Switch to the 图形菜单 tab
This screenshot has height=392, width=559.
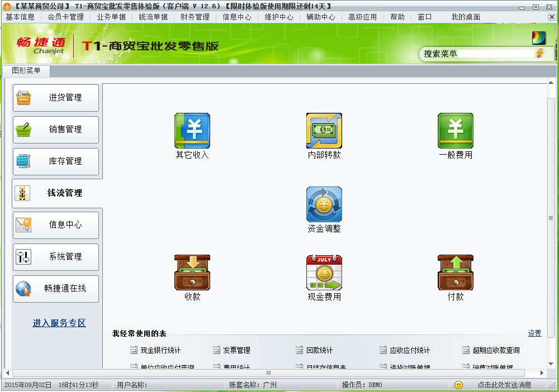26,70
